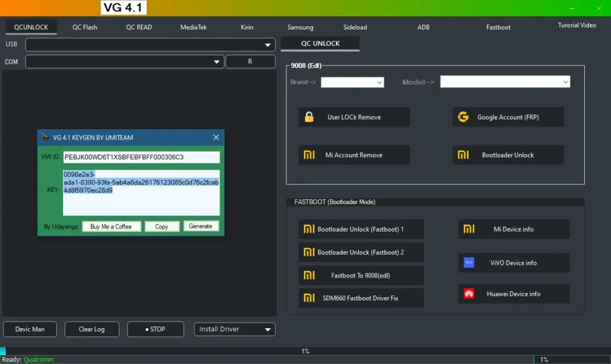Click the Mi icon on Bootloader Unlock
Viewport: 611px width, 364px height.
click(463, 155)
